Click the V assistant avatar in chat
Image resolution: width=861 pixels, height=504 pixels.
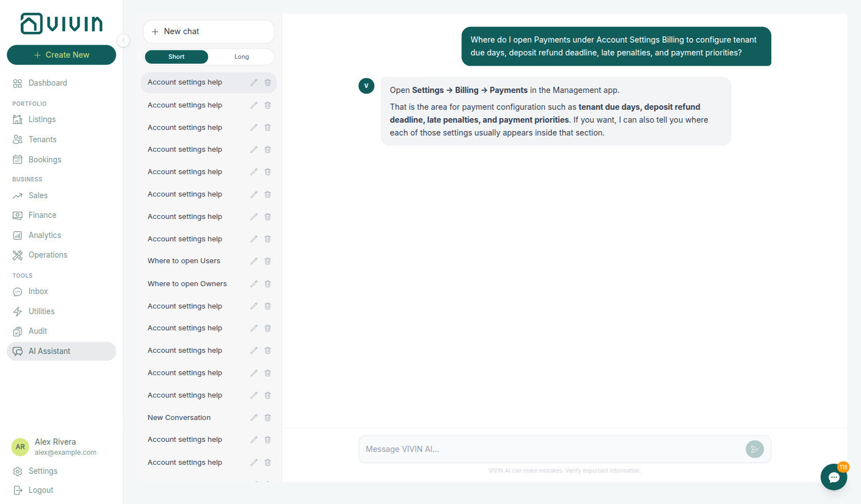click(x=366, y=86)
